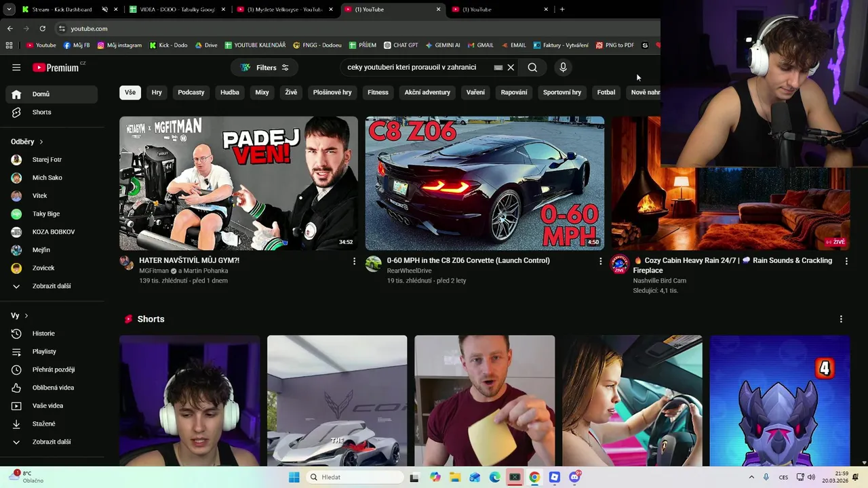Screen dimensions: 868x488
Task: Select the Živě category chip
Action: click(291, 92)
